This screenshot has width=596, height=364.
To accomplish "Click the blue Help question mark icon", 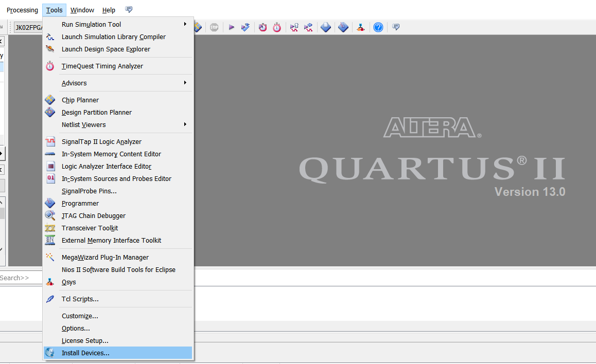I will 378,27.
